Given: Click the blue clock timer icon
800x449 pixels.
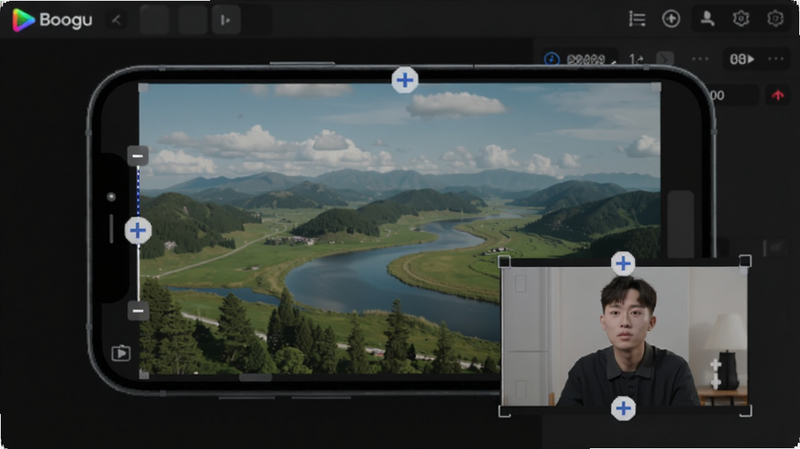Looking at the screenshot, I should (552, 59).
